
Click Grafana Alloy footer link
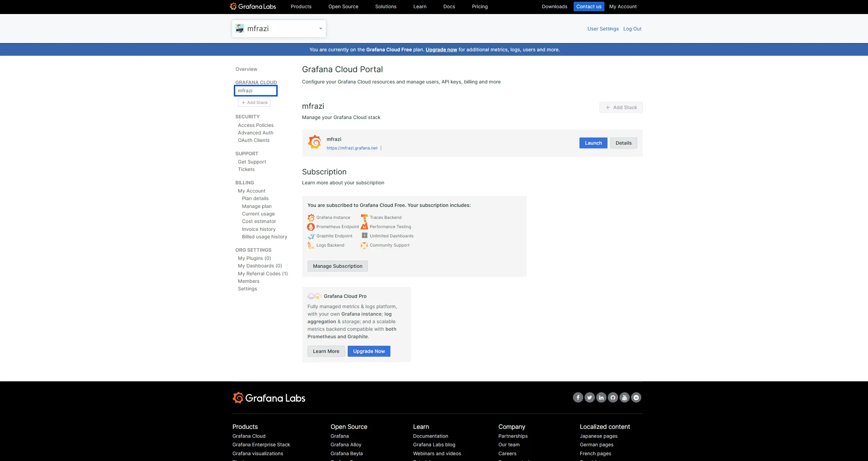tap(346, 445)
